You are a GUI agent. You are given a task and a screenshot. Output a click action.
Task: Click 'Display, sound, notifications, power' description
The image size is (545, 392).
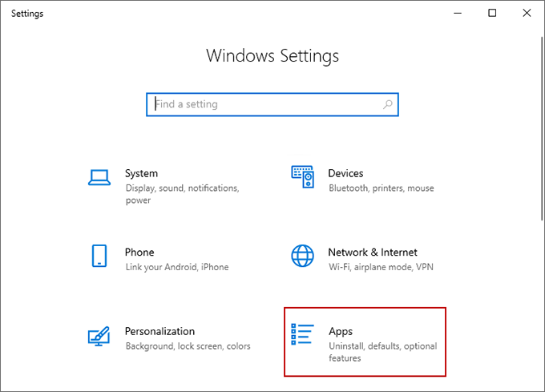(183, 194)
